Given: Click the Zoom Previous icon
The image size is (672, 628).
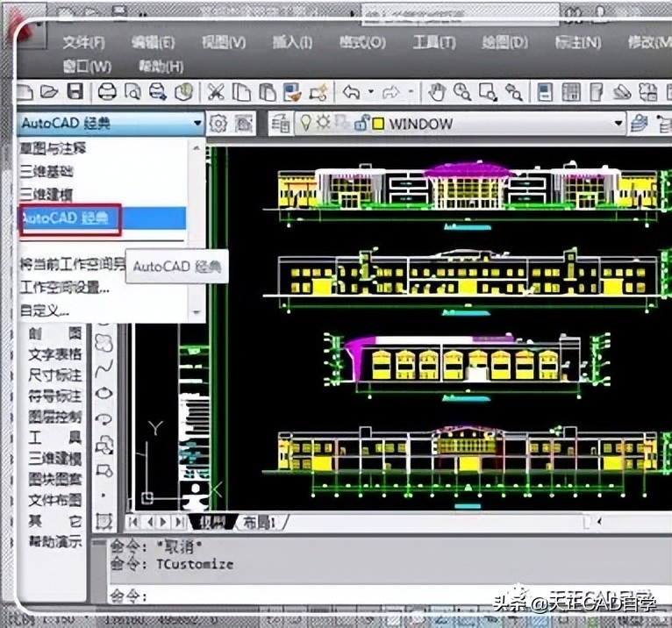Looking at the screenshot, I should pos(514,92).
